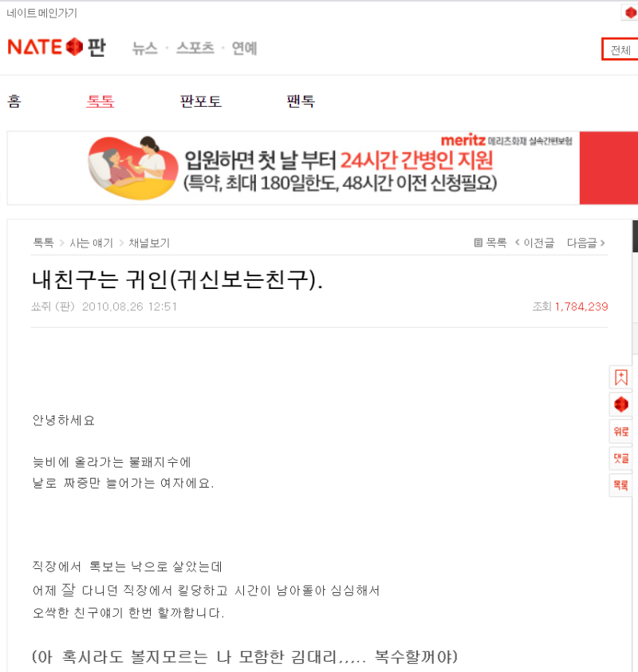638x672 pixels.
Task: Jump to comments via 댓글 sidebar button
Action: [621, 459]
